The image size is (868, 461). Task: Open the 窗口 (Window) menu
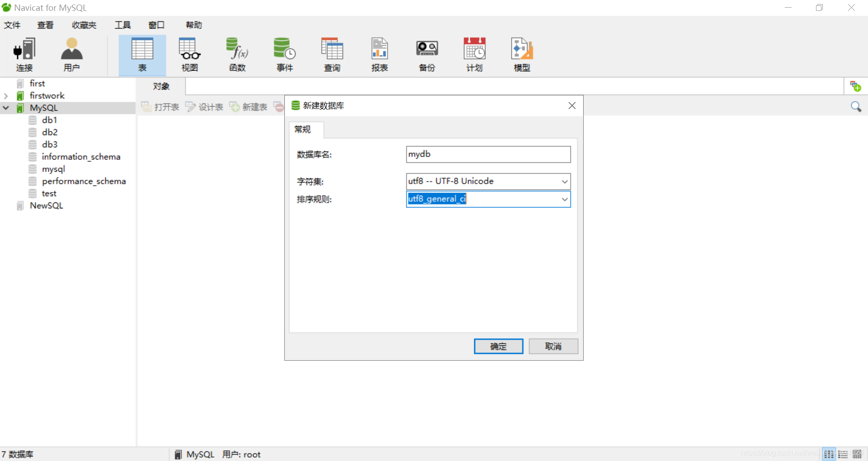(x=156, y=25)
